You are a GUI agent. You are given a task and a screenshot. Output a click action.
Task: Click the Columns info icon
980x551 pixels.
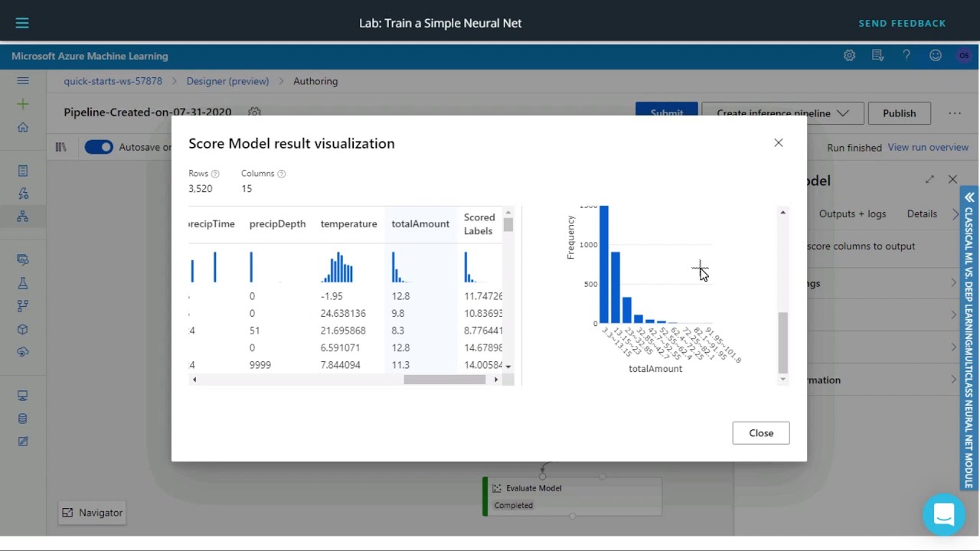pos(282,174)
